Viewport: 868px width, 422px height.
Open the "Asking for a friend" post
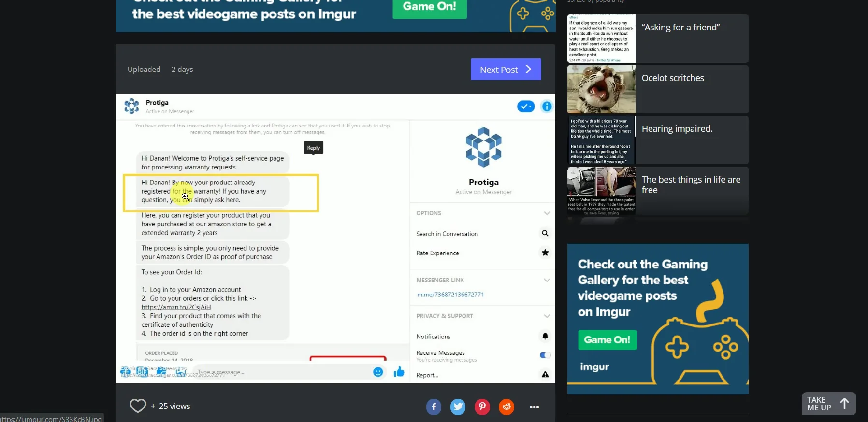click(x=680, y=28)
